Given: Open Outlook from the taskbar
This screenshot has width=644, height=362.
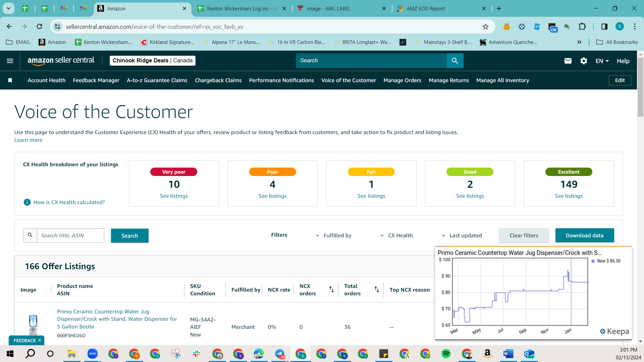Looking at the screenshot, I should coord(529,354).
